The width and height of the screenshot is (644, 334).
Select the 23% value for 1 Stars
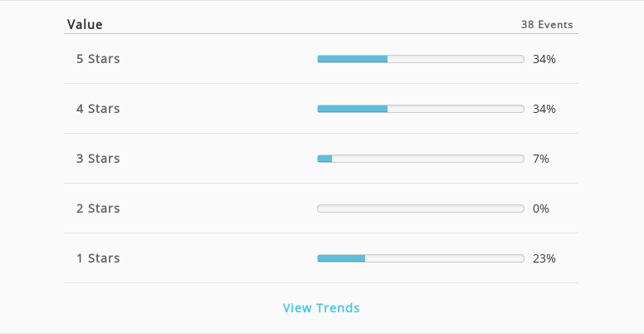544,258
